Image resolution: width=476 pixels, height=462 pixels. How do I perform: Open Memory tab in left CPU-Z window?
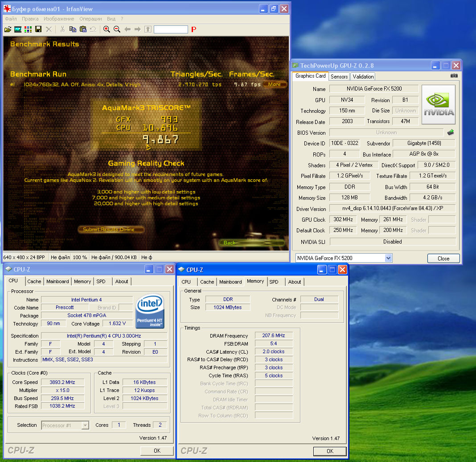pyautogui.click(x=82, y=281)
